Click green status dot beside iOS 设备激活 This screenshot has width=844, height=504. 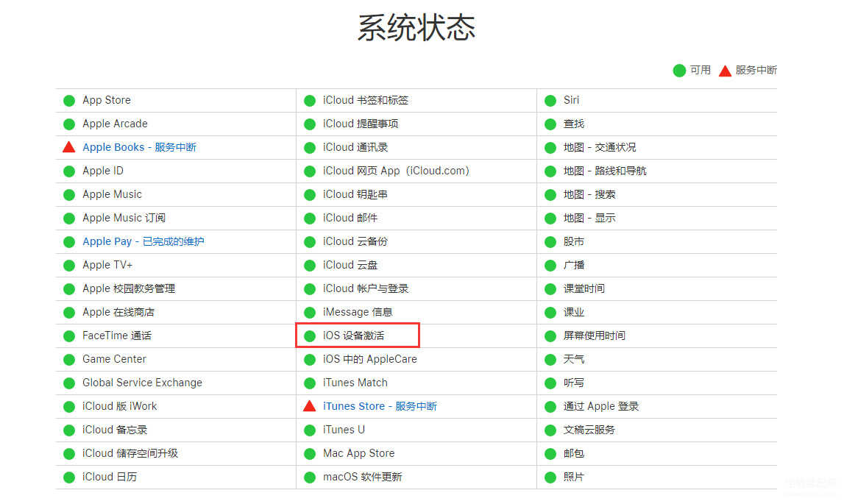click(310, 336)
